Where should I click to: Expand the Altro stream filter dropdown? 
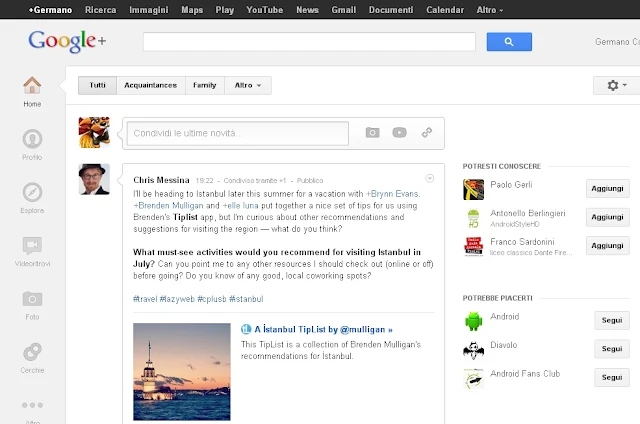click(248, 85)
